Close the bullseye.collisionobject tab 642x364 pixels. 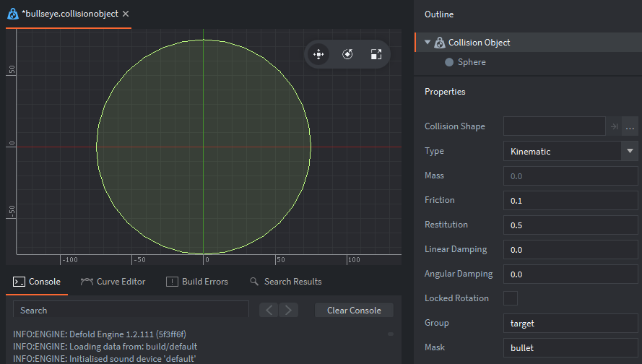(x=126, y=14)
